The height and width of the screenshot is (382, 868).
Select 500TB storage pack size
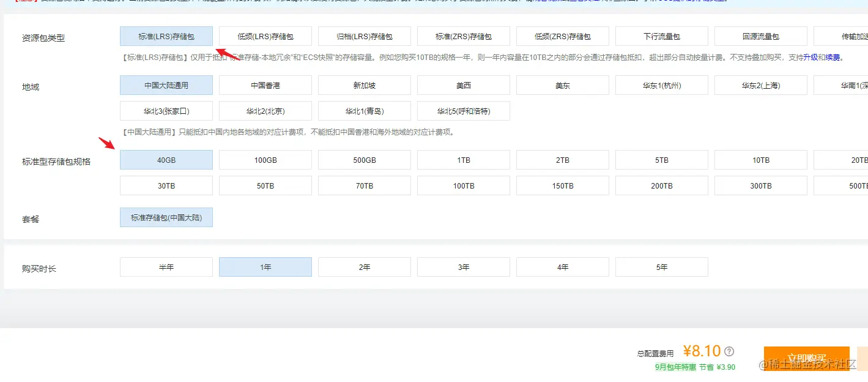coord(841,185)
